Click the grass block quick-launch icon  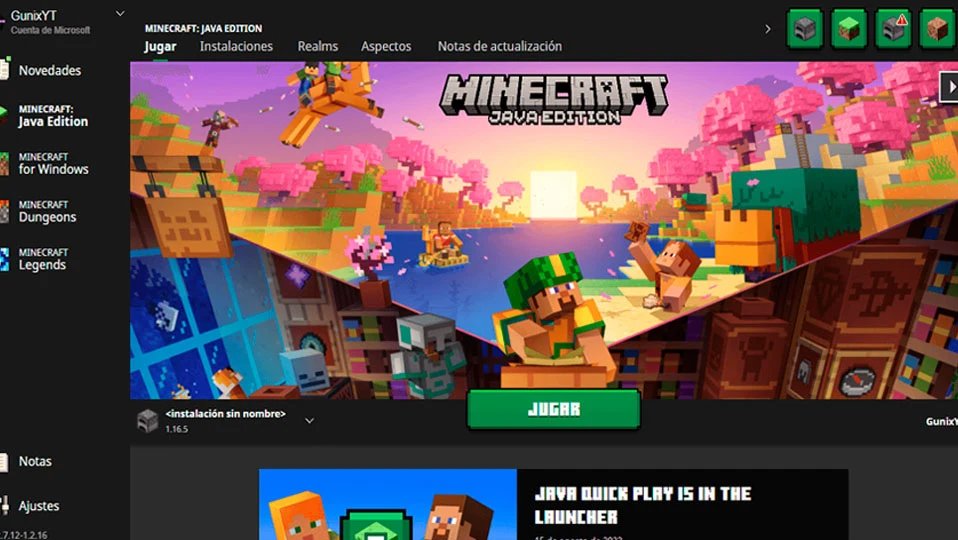(849, 28)
